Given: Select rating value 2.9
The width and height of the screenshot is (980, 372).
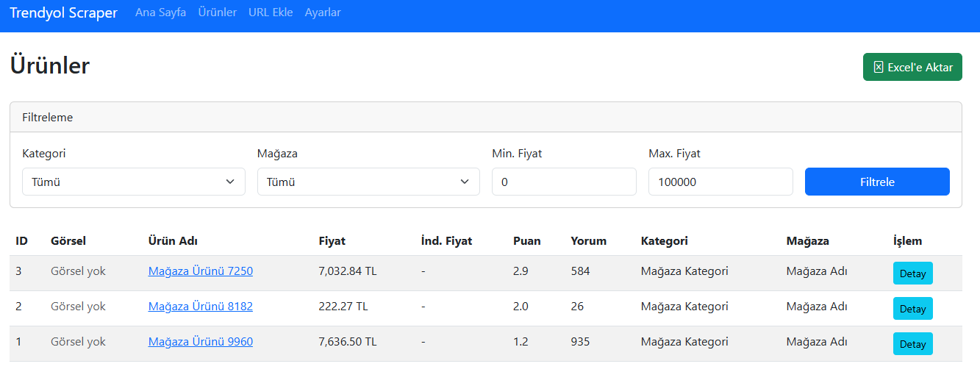Looking at the screenshot, I should tap(521, 271).
